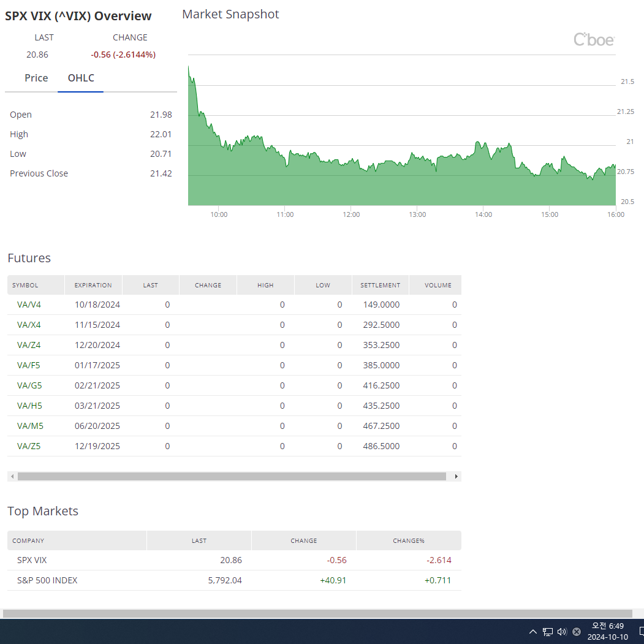
Task: Open the VA/F5 futures symbol
Action: (x=28, y=365)
